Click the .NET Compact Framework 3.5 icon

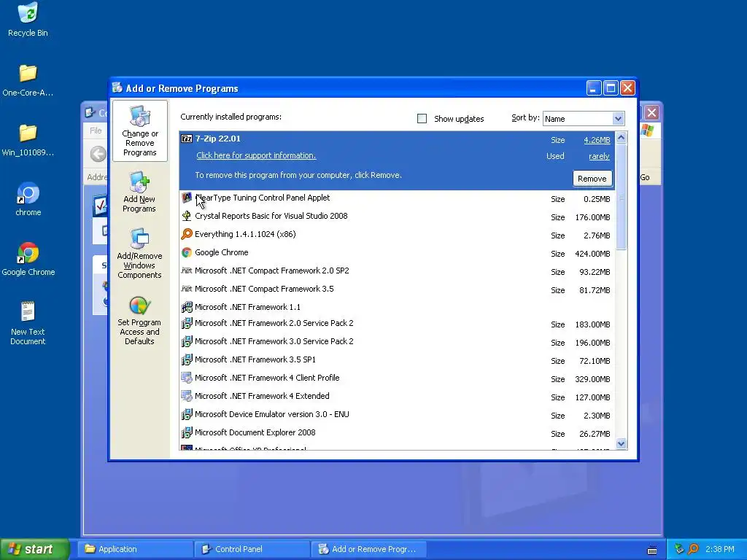click(x=187, y=289)
